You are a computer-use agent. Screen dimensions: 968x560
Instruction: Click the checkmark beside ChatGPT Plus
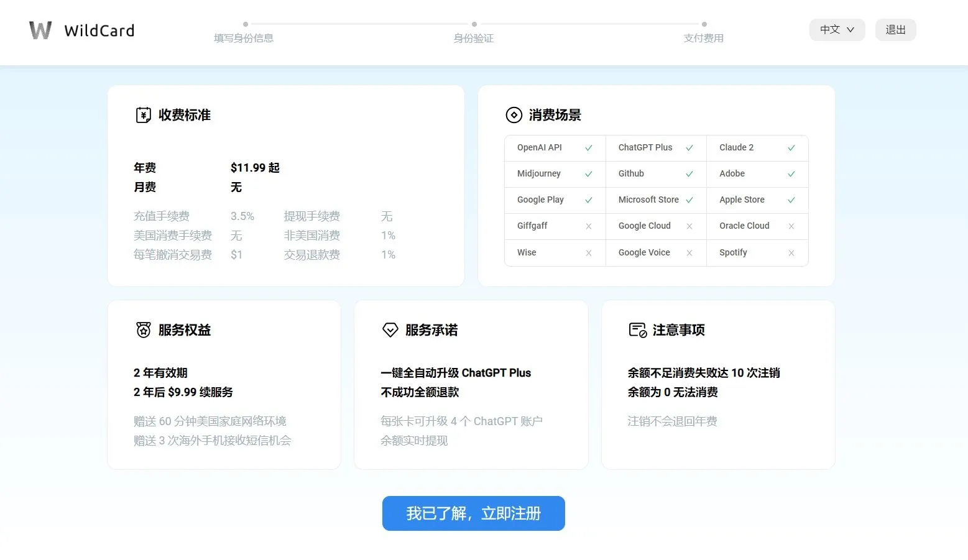pyautogui.click(x=689, y=148)
